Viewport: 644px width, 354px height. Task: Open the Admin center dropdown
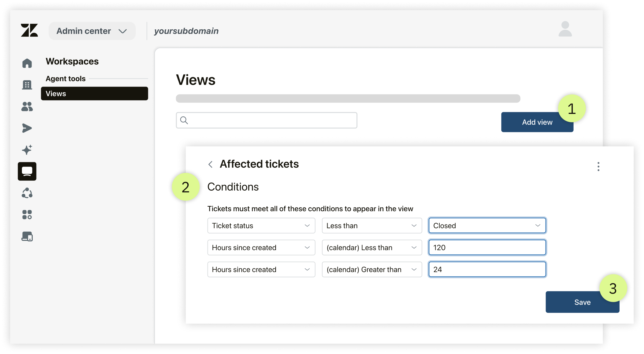point(92,31)
